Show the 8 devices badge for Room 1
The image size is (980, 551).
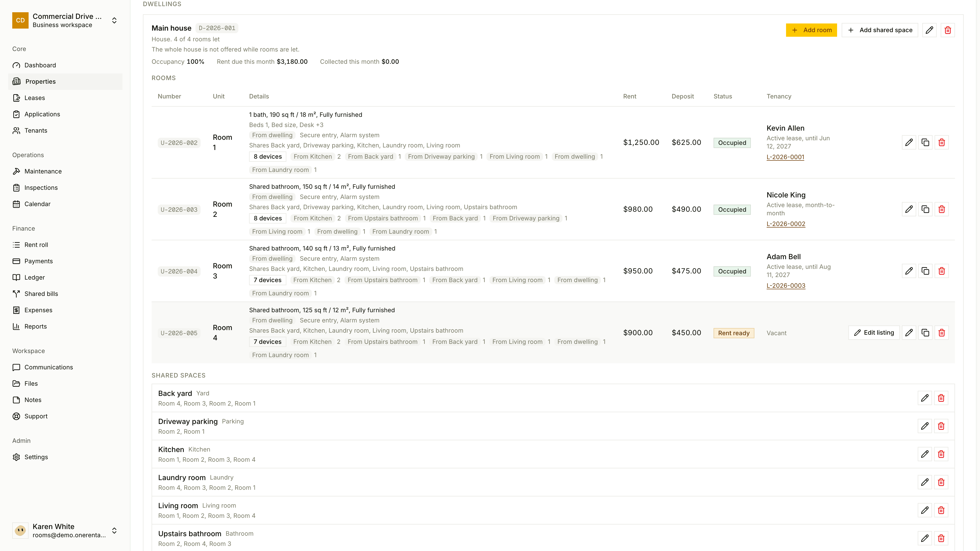[267, 157]
